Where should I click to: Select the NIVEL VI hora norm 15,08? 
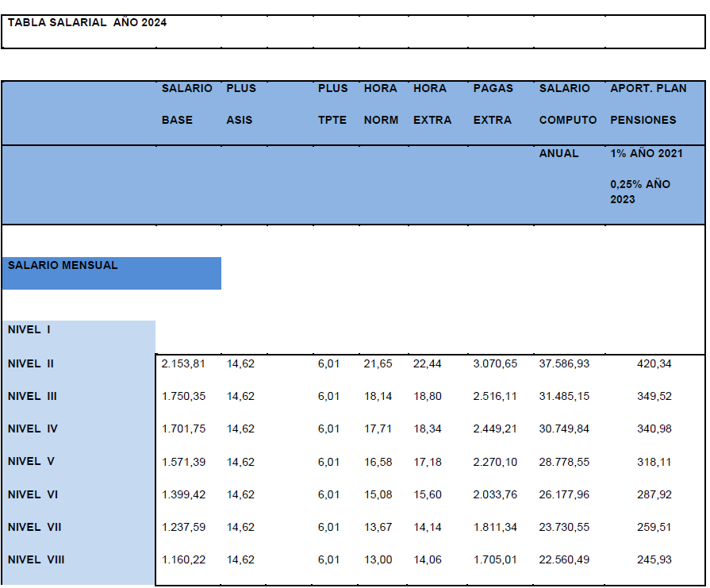tap(378, 494)
